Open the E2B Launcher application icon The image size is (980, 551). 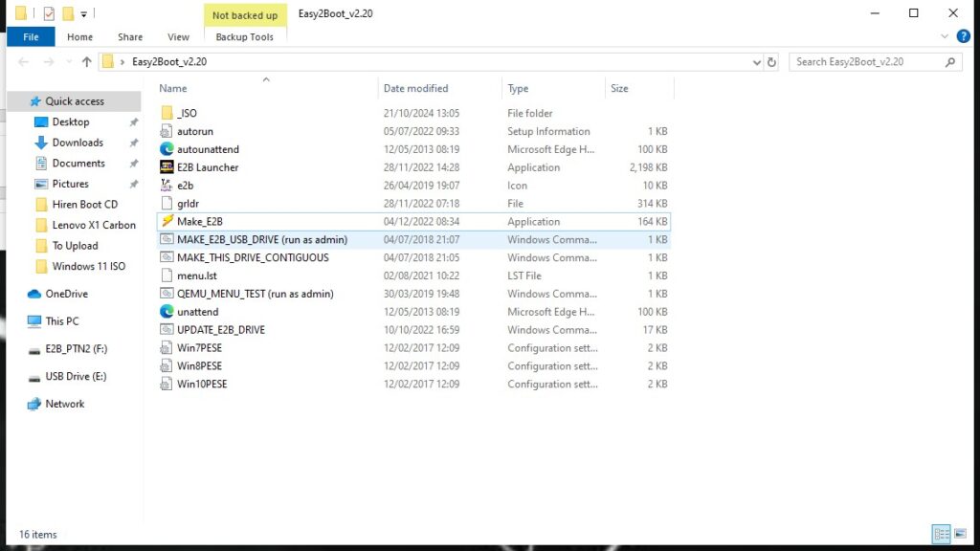pyautogui.click(x=167, y=167)
